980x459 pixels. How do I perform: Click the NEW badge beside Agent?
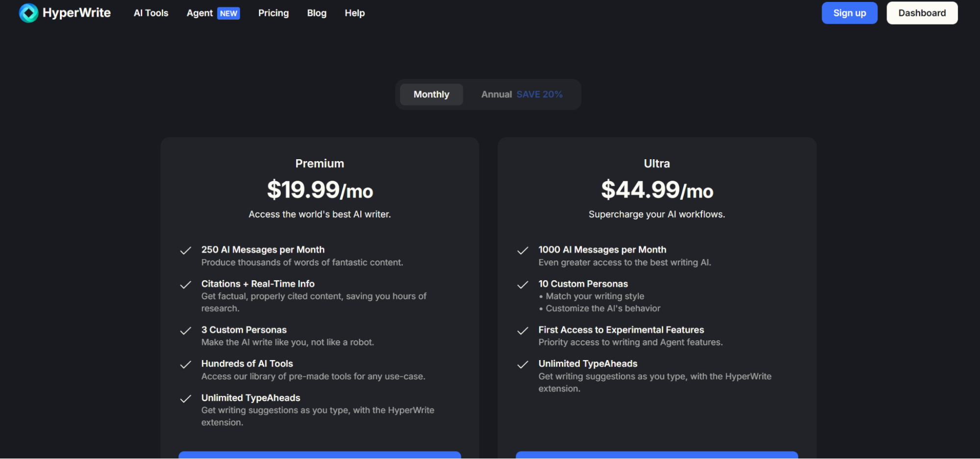pyautogui.click(x=228, y=13)
